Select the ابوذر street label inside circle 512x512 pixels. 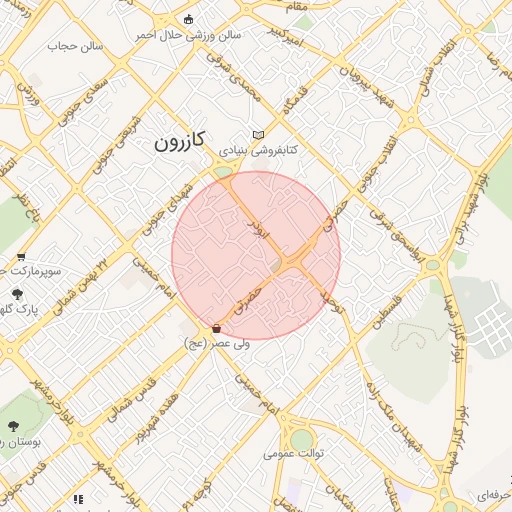(259, 229)
